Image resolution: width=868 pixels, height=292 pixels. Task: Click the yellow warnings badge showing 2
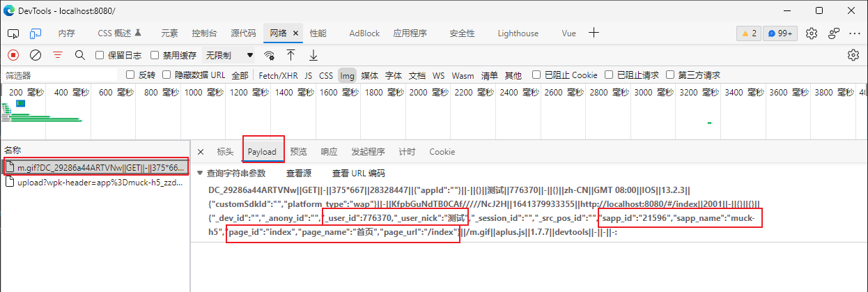(x=749, y=33)
